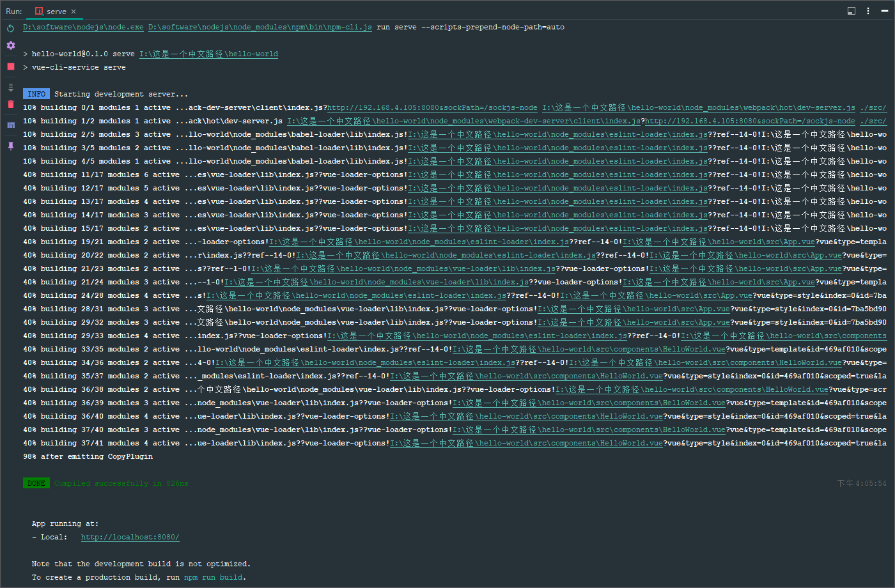Click the npm icon on serve tab
This screenshot has height=588, width=895.
point(39,12)
